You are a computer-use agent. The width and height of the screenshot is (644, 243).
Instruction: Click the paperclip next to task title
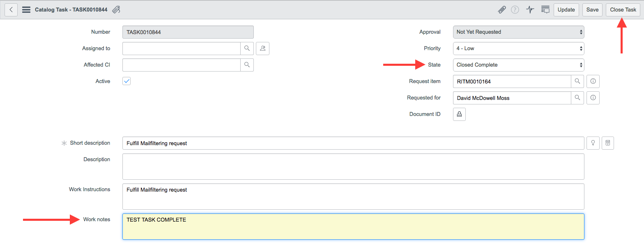coord(116,9)
